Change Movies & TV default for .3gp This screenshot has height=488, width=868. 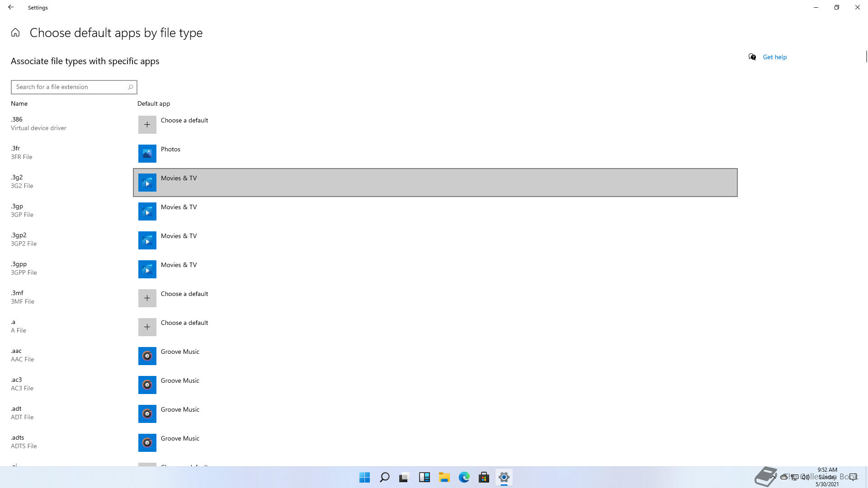(179, 207)
